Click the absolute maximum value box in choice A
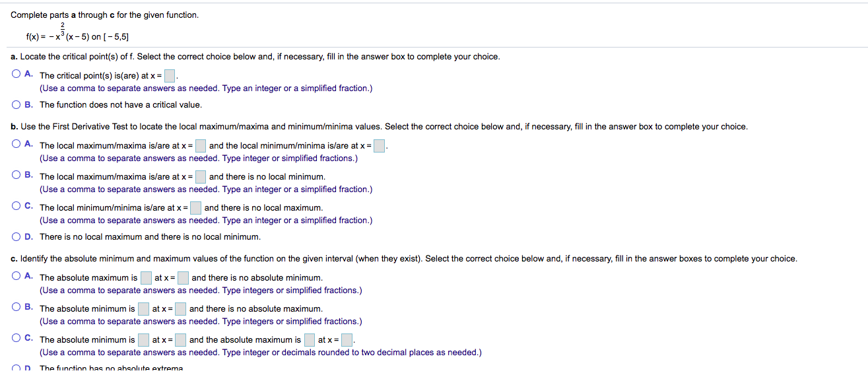The height and width of the screenshot is (381, 868). [x=145, y=277]
